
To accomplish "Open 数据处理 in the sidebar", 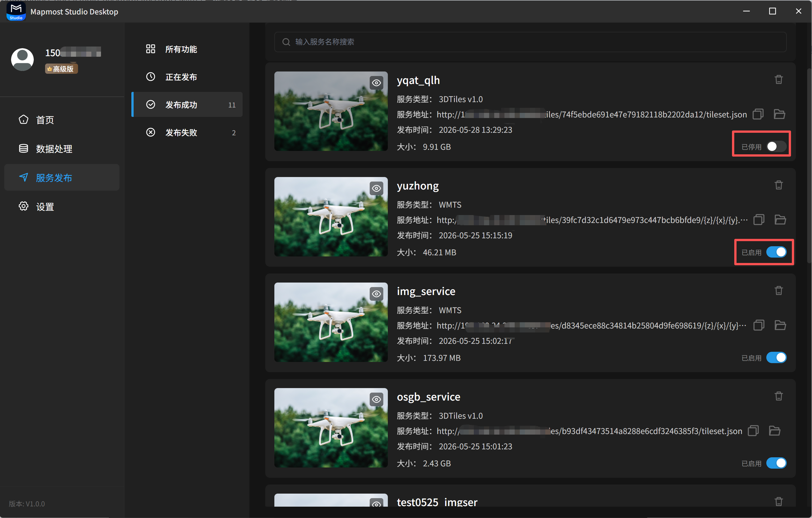I will click(62, 149).
